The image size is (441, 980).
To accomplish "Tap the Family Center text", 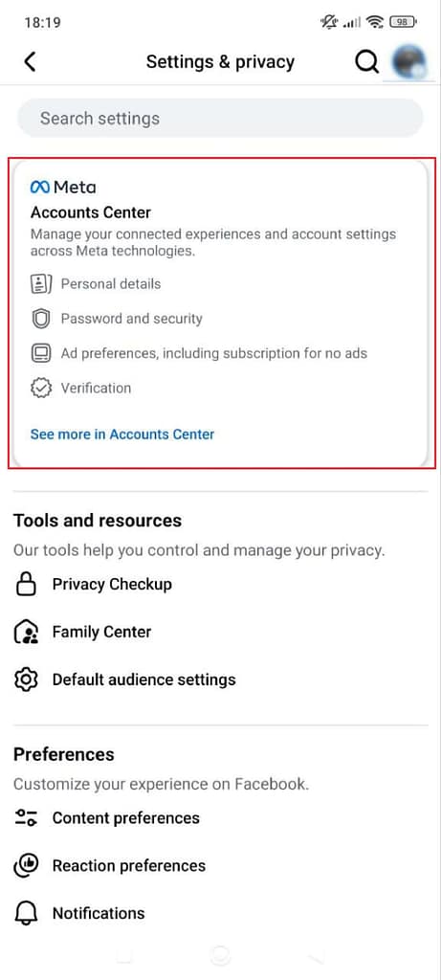I will click(101, 632).
